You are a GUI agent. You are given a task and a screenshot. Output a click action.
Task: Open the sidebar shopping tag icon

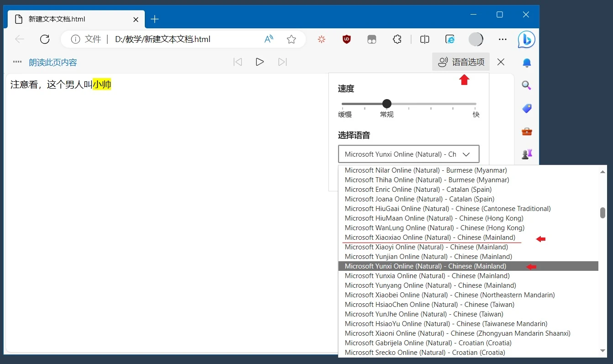(527, 108)
